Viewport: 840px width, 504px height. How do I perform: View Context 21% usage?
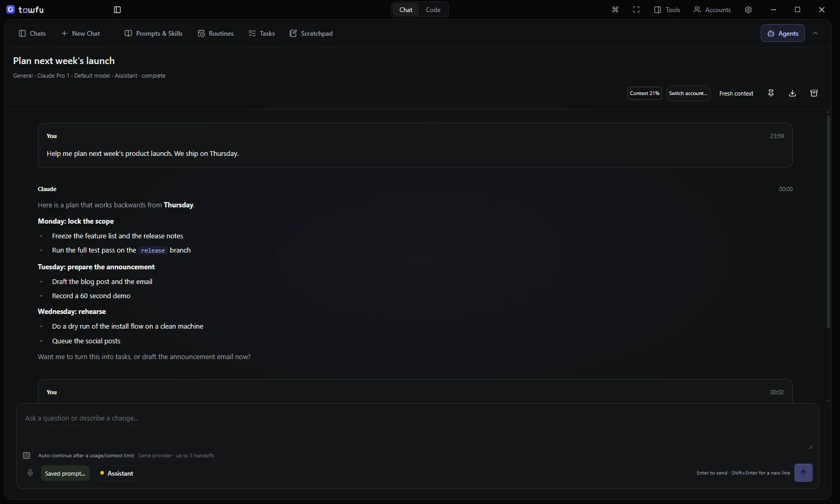(x=645, y=93)
